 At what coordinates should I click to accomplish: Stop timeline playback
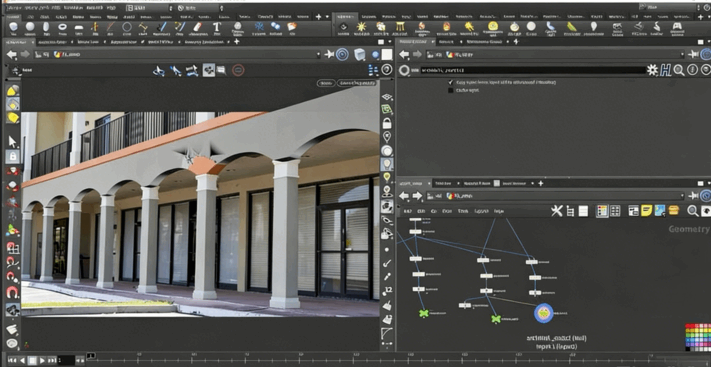click(32, 361)
